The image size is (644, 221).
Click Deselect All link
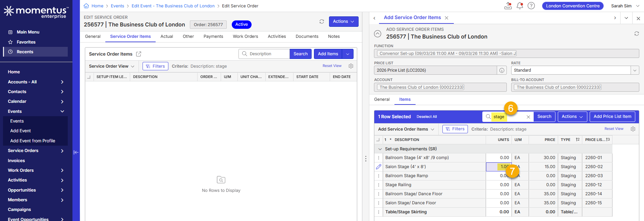pyautogui.click(x=427, y=117)
